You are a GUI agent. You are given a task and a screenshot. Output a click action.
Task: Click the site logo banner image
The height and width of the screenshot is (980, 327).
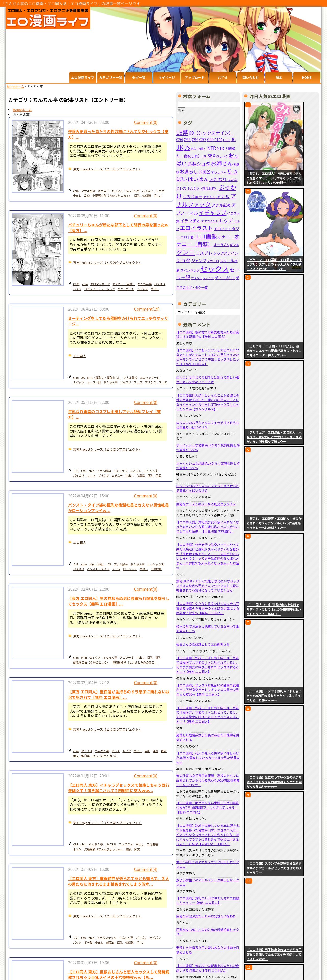(48, 18)
